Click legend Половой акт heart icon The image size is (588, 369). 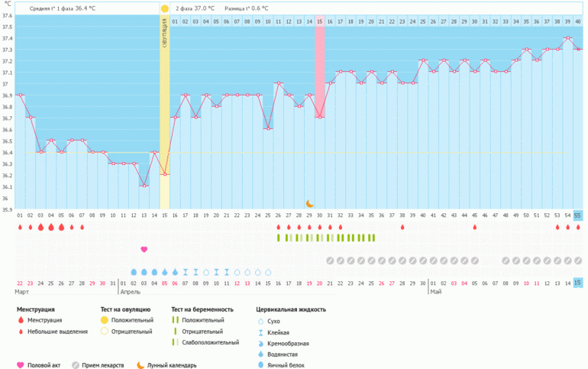pyautogui.click(x=21, y=365)
